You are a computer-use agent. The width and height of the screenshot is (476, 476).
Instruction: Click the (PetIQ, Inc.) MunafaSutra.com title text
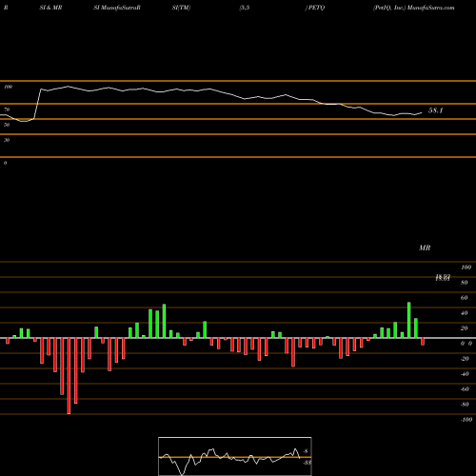click(x=414, y=8)
